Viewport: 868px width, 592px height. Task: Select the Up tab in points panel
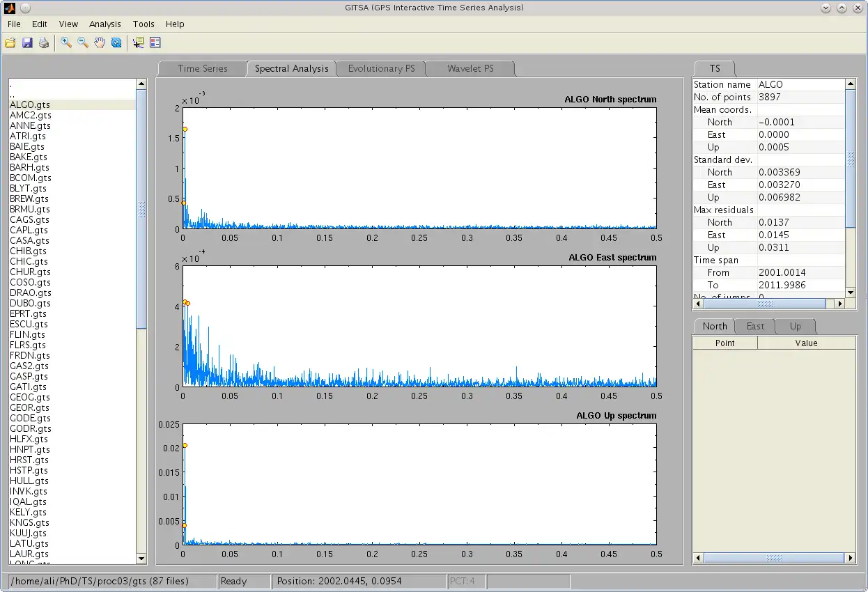(x=795, y=326)
